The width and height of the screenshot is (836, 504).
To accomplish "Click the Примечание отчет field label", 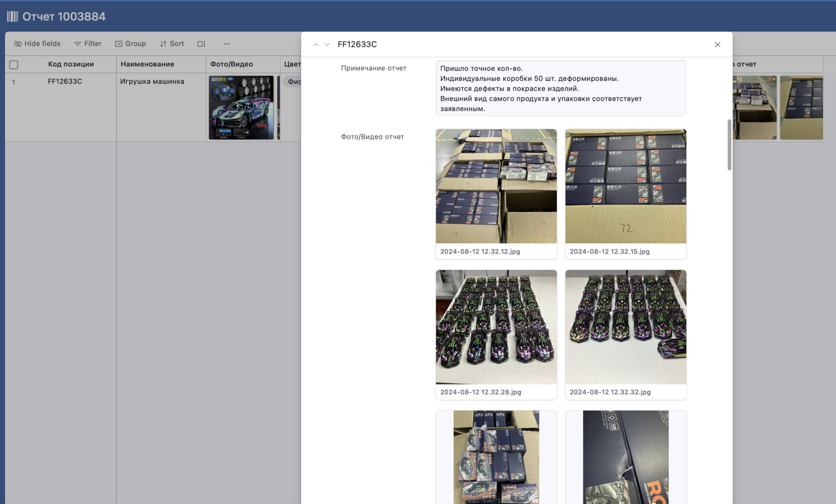I will coord(374,68).
